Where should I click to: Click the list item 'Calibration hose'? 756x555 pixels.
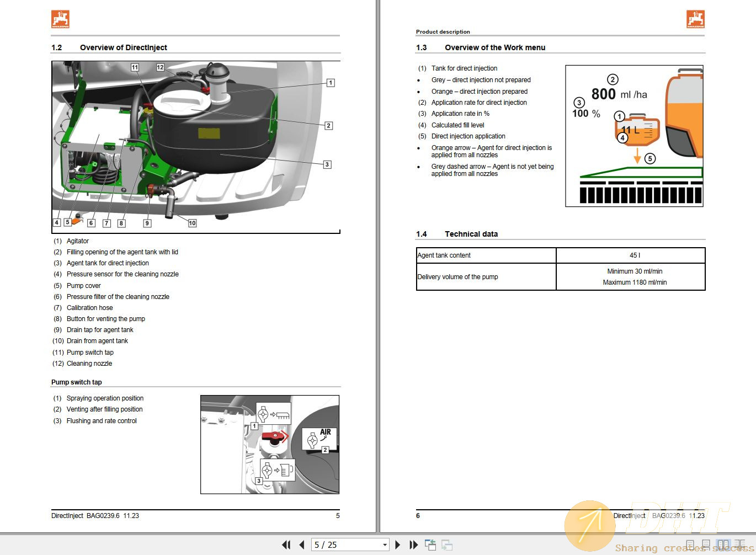tap(90, 308)
